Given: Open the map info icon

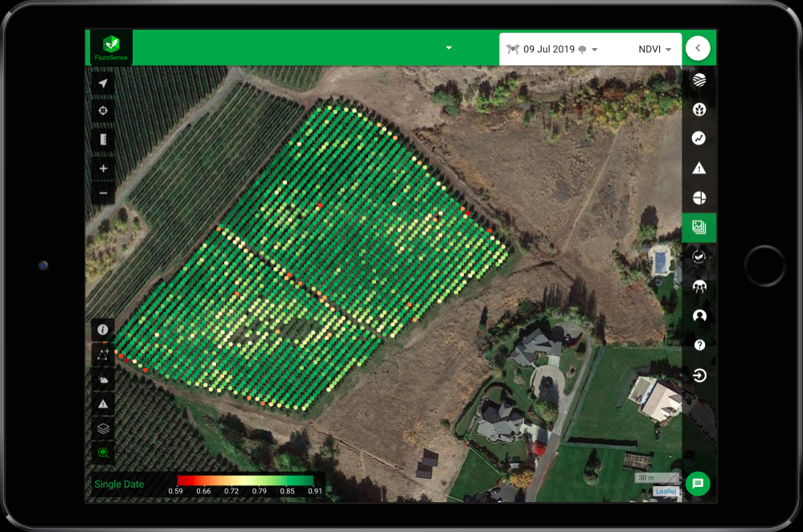Looking at the screenshot, I should tap(103, 329).
